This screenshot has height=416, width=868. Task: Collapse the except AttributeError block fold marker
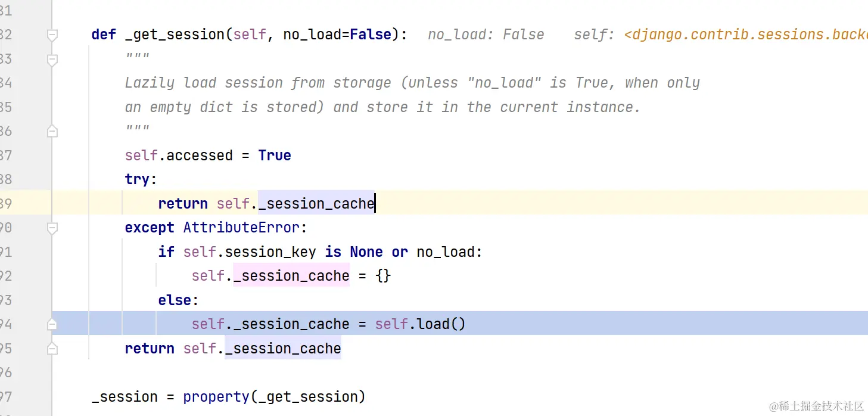pyautogui.click(x=52, y=228)
